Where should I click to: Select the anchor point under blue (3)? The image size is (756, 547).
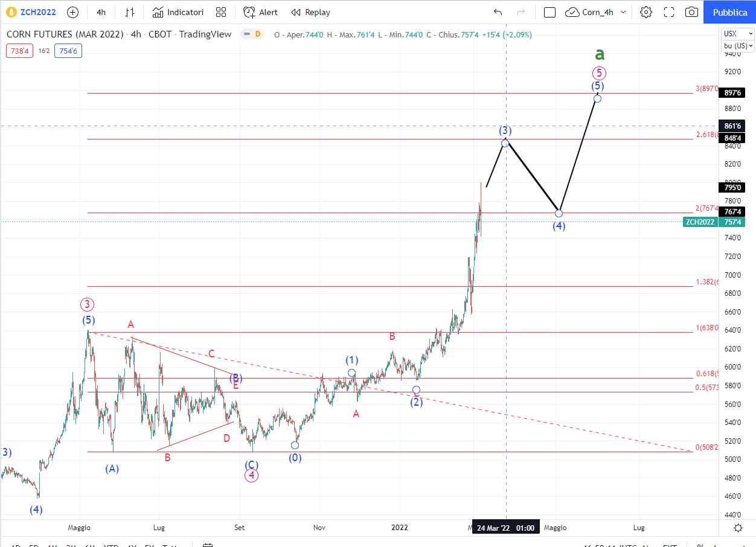tap(505, 143)
